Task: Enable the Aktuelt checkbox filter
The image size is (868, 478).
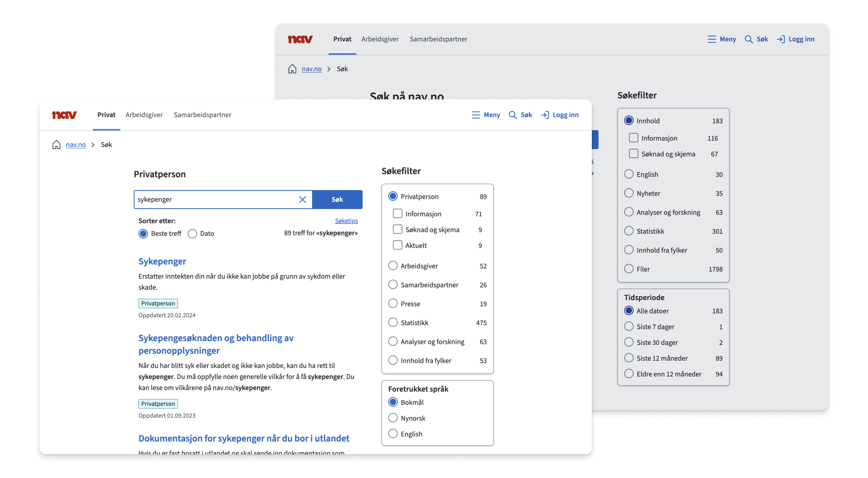Action: point(398,245)
